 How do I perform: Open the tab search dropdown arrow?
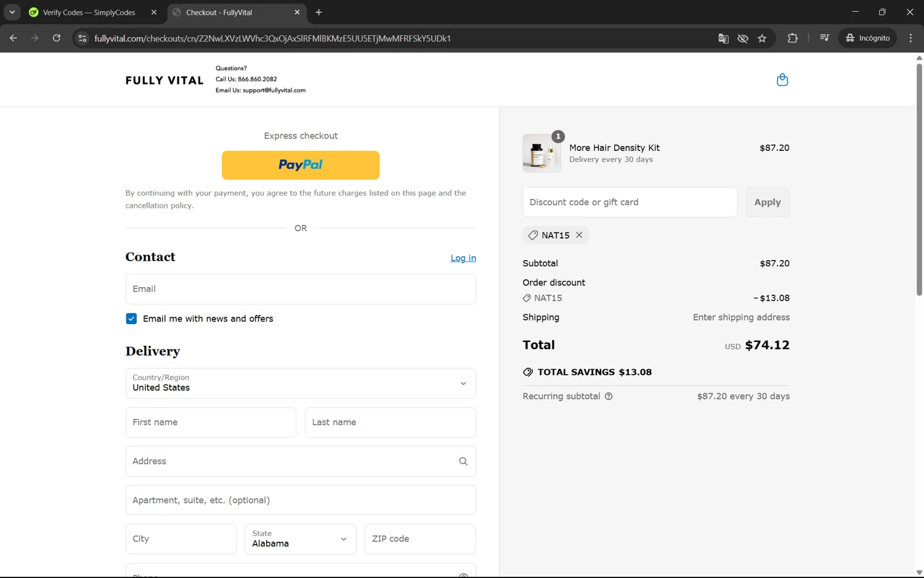pos(12,12)
